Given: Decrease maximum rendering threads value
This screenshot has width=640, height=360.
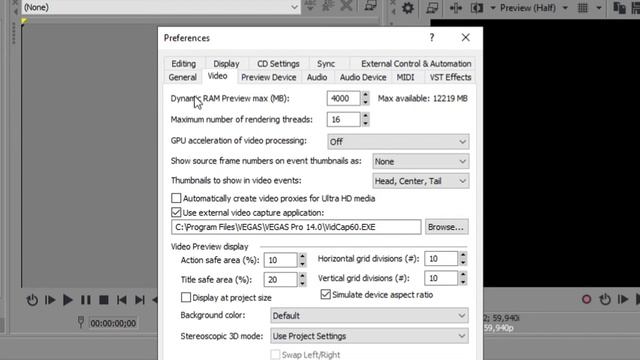Looking at the screenshot, I should coord(365,123).
